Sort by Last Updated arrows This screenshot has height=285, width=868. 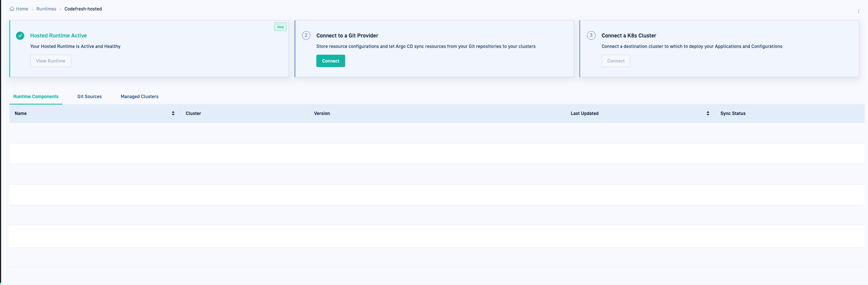(708, 113)
